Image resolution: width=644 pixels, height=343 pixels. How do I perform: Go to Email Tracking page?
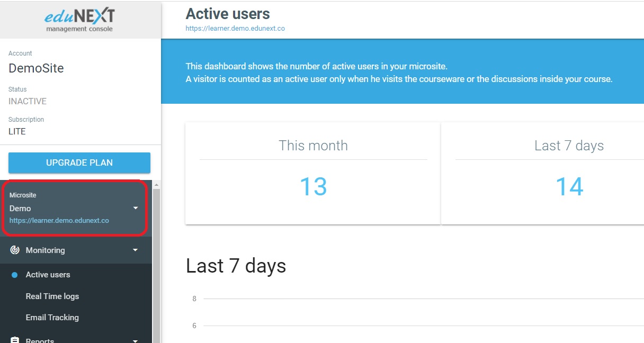pos(52,318)
